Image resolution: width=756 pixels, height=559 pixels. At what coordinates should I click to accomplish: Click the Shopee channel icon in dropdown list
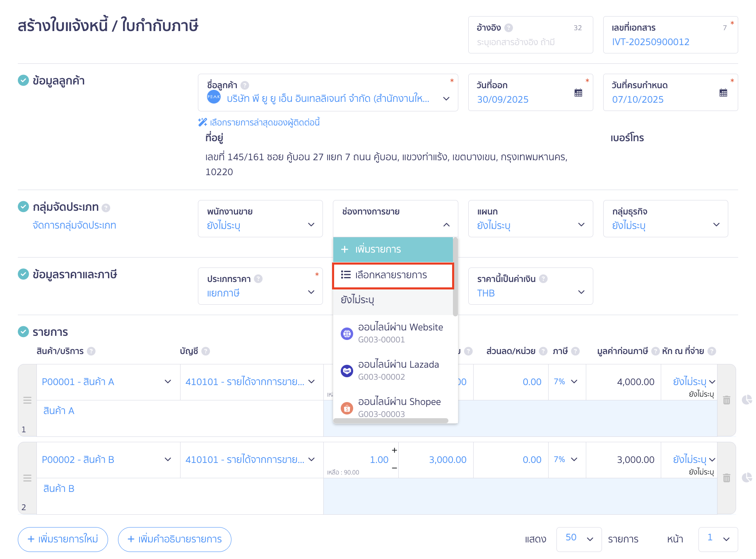(346, 407)
